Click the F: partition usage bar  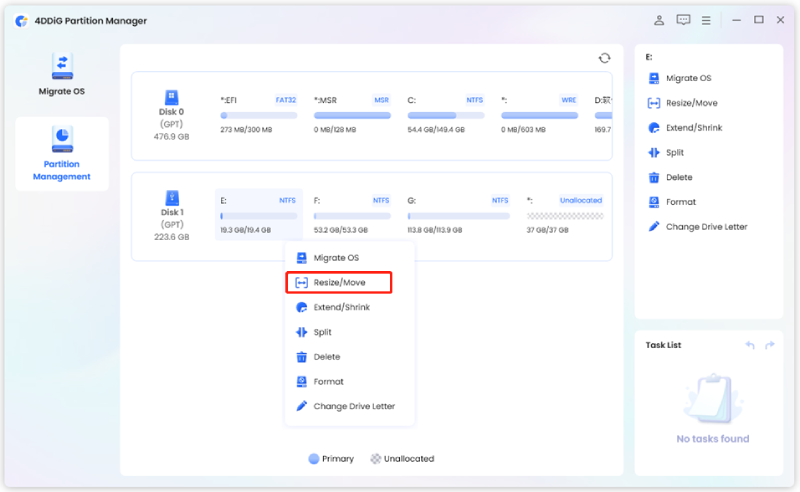352,216
